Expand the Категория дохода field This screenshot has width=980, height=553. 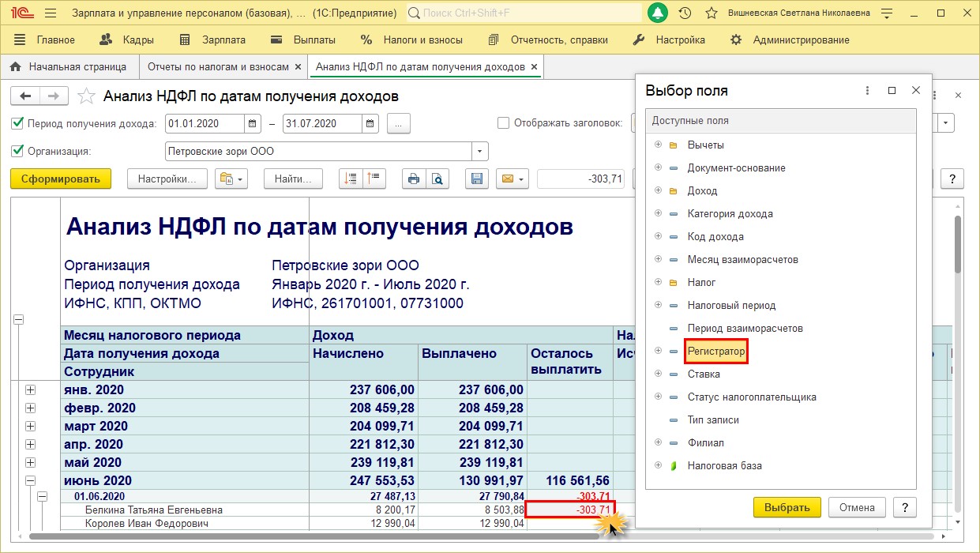[x=658, y=214]
